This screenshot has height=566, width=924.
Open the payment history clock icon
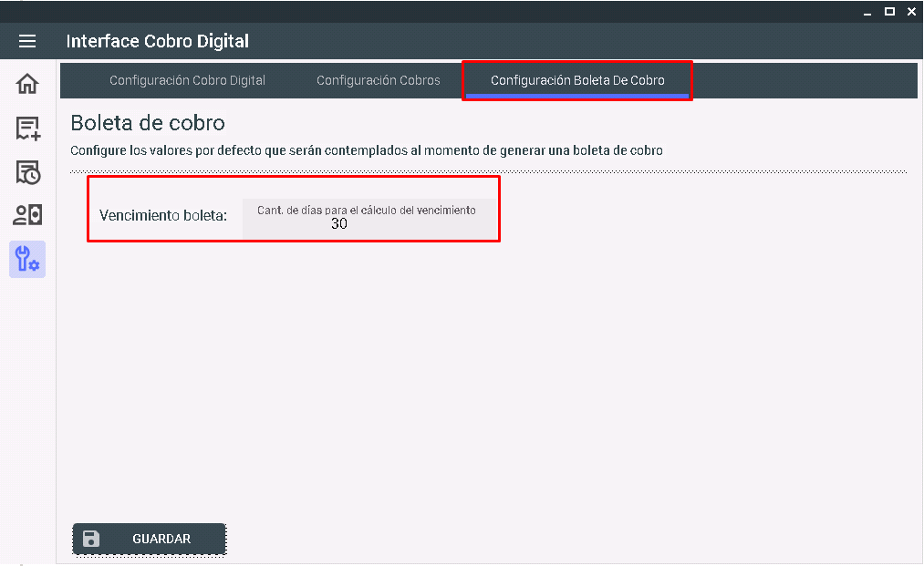point(27,172)
